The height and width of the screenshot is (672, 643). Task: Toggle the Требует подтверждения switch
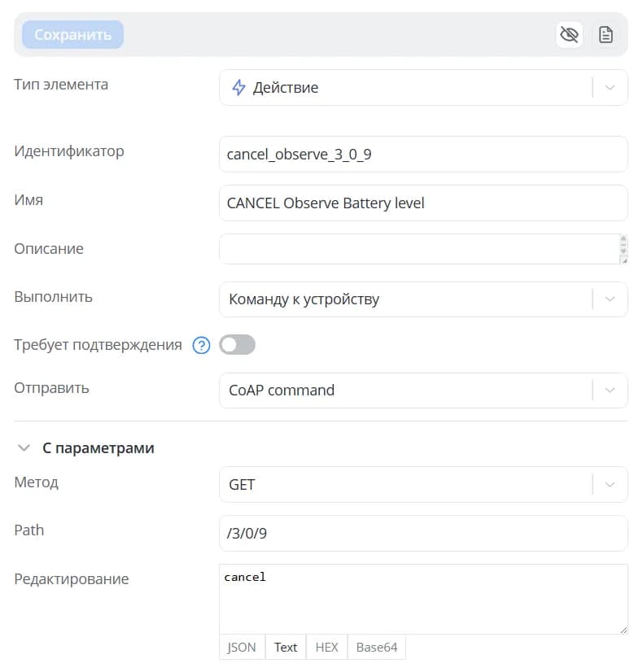(x=237, y=345)
